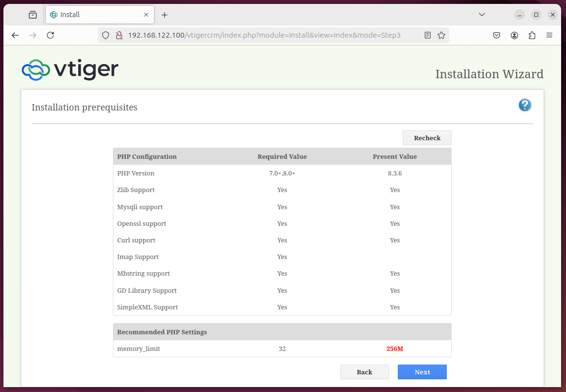The width and height of the screenshot is (566, 392).
Task: Open the Firefox account profile icon
Action: click(x=514, y=35)
